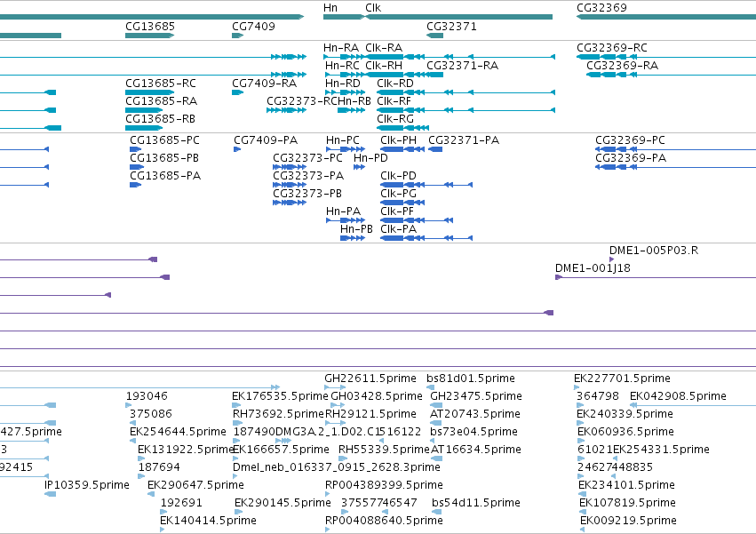
Task: Select protein Clk-PD
Action: click(398, 176)
